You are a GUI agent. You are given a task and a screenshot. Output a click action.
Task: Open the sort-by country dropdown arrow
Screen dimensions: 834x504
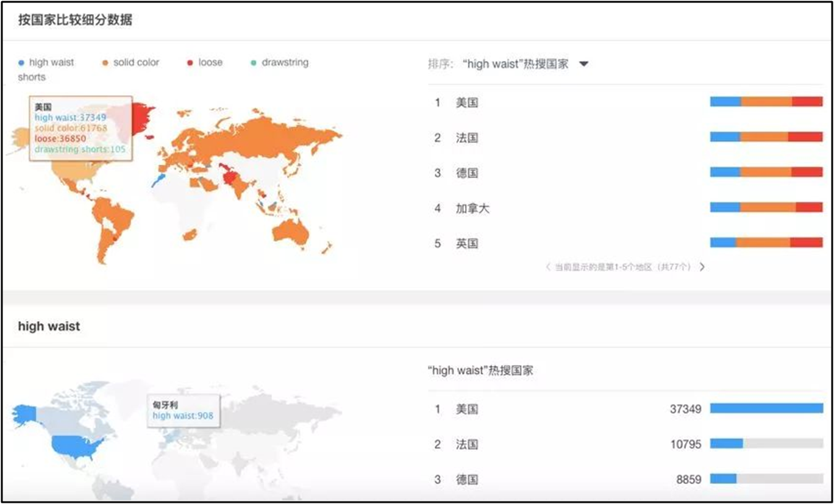tap(583, 64)
